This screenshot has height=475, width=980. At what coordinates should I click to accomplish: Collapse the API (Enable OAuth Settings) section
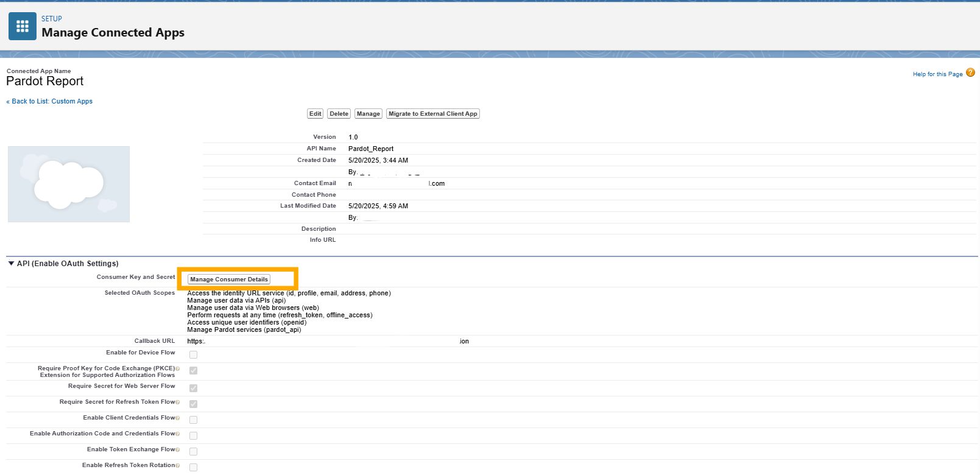coord(11,264)
